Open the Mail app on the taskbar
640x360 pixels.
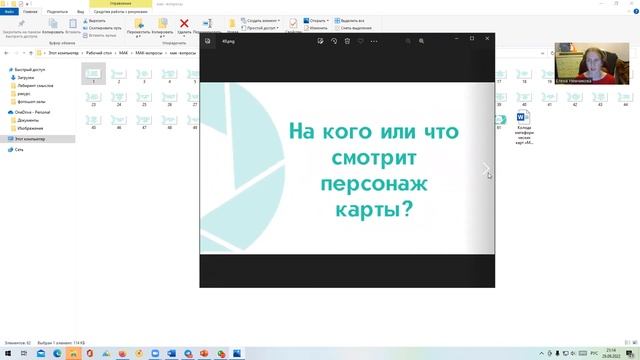[x=41, y=353]
